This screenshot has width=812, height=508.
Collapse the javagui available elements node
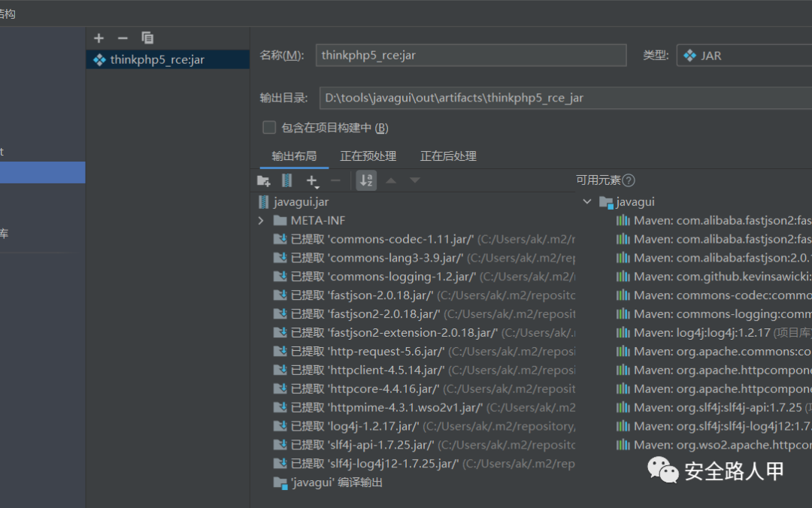(587, 201)
